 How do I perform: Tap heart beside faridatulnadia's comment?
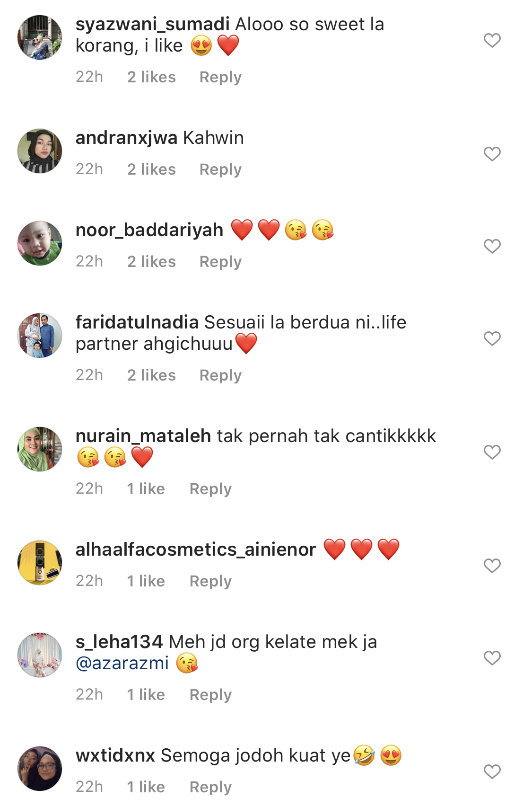[492, 338]
